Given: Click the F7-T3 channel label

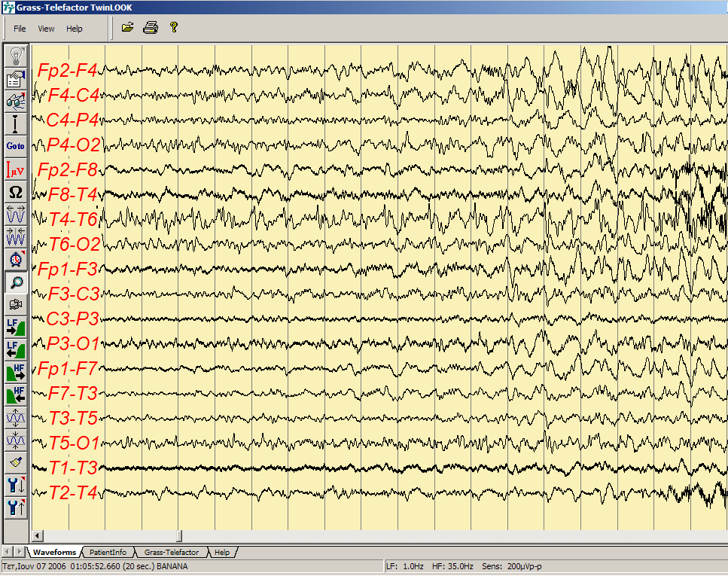Looking at the screenshot, I should click(x=73, y=394).
